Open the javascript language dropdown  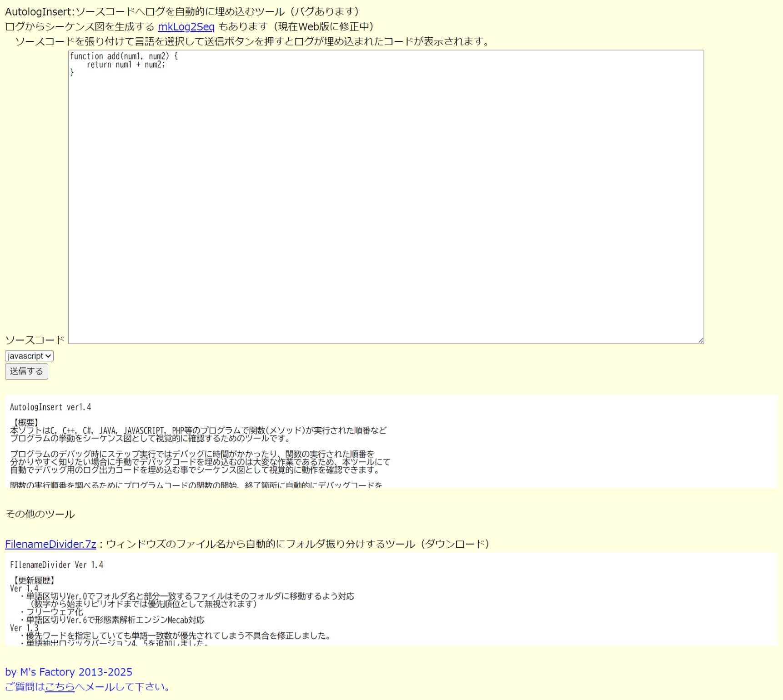click(x=29, y=356)
